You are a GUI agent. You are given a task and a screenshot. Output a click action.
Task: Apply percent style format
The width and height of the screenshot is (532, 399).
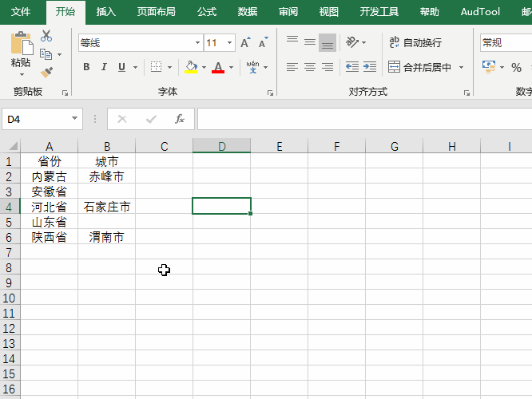516,67
